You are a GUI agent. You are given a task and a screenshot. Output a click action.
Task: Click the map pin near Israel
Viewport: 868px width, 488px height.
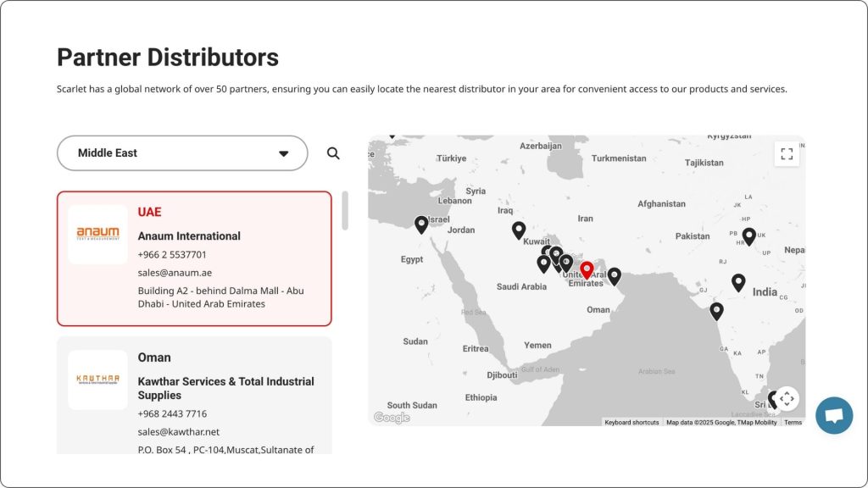421,224
